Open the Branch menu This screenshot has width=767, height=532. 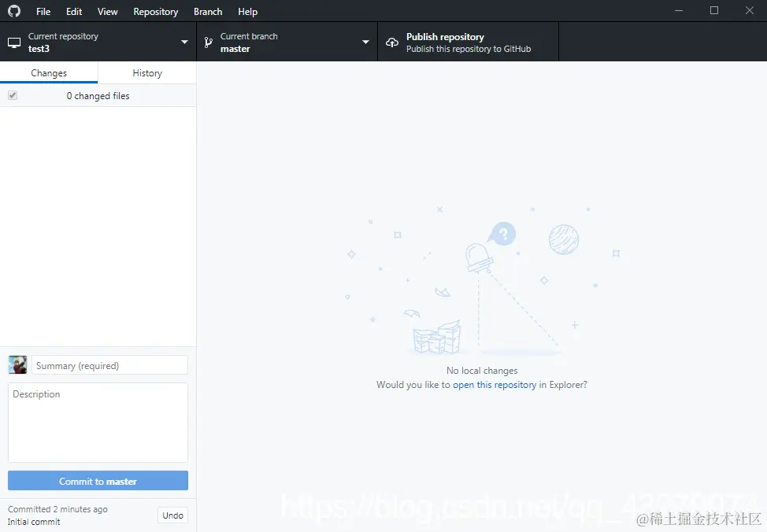click(x=208, y=11)
